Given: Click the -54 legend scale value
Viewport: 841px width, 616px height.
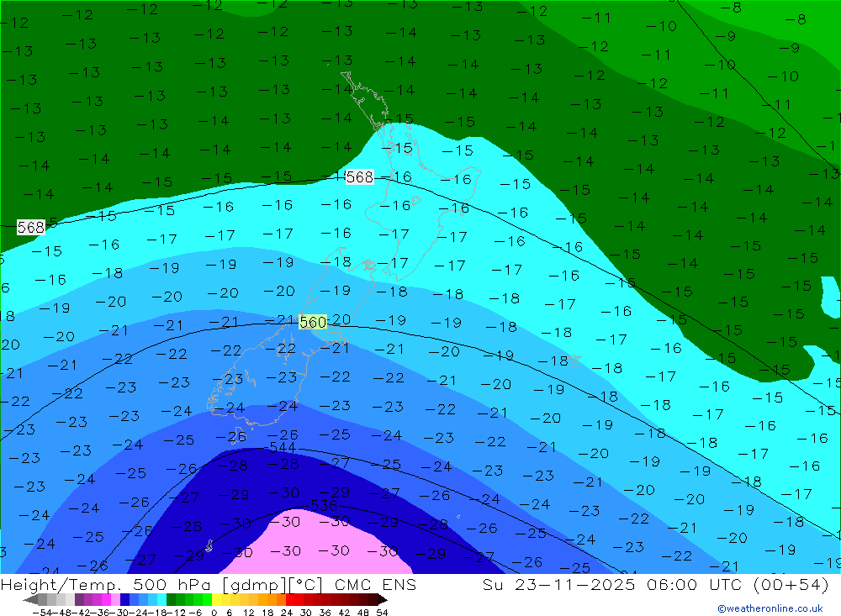Looking at the screenshot, I should pos(42,613).
